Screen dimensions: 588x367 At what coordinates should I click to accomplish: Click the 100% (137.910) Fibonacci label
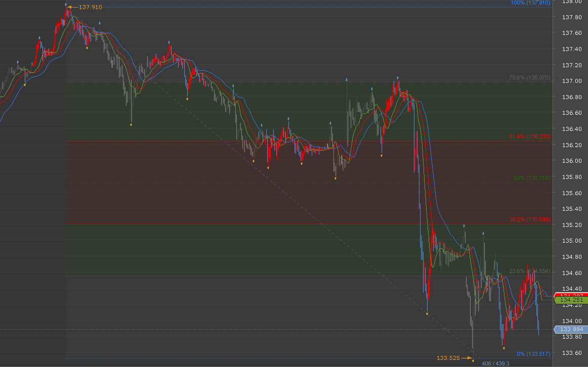tap(530, 3)
